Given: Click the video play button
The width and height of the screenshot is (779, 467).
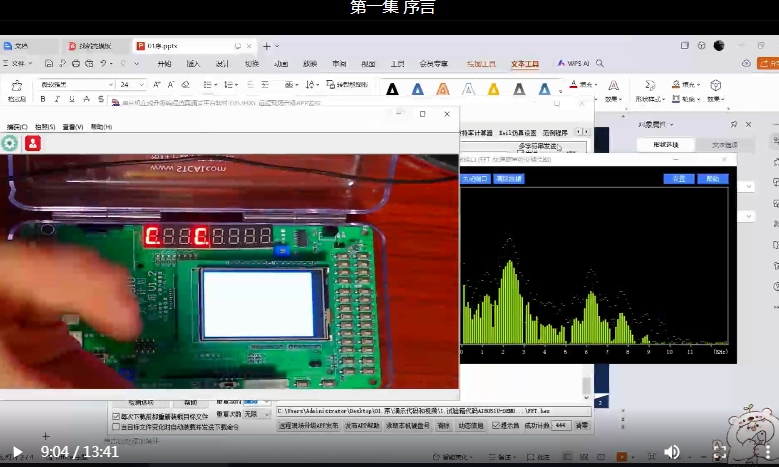Looking at the screenshot, I should 16,451.
